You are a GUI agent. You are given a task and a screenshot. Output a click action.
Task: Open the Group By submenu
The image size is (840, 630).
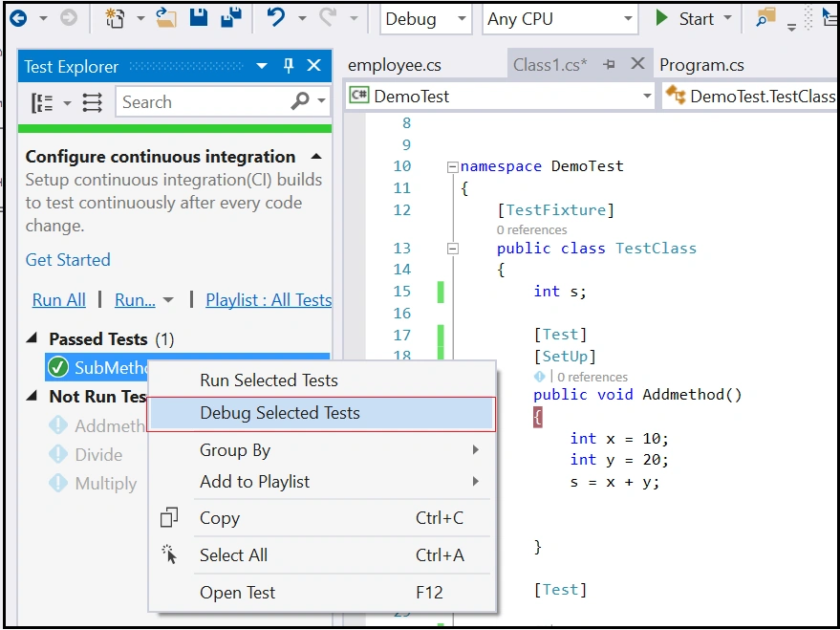click(321, 450)
